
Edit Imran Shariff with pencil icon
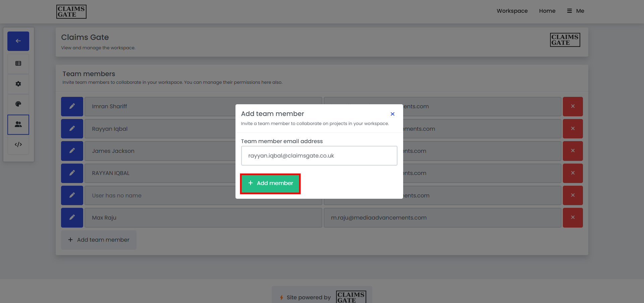72,107
